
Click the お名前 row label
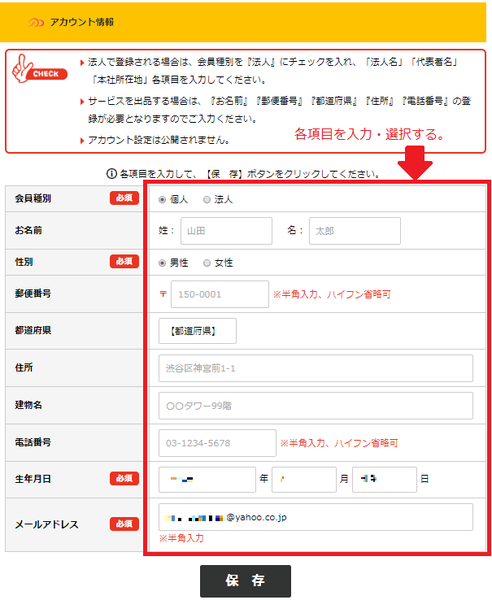[28, 230]
